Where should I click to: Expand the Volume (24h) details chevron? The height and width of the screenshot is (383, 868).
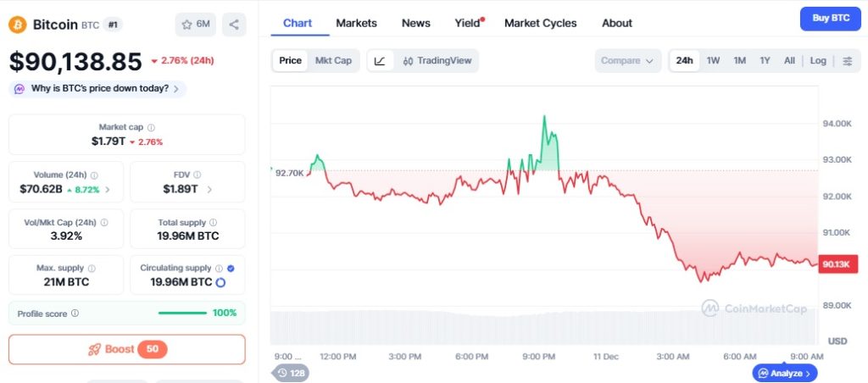[x=108, y=189]
